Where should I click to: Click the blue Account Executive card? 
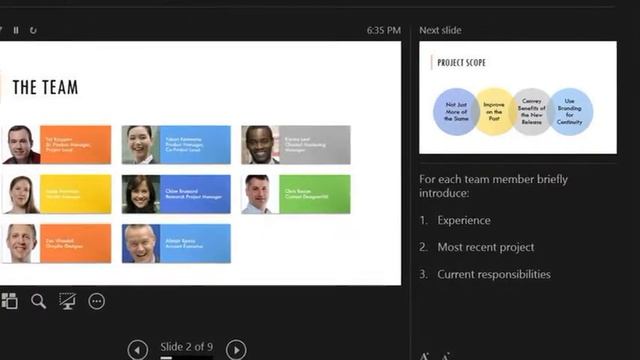point(195,244)
